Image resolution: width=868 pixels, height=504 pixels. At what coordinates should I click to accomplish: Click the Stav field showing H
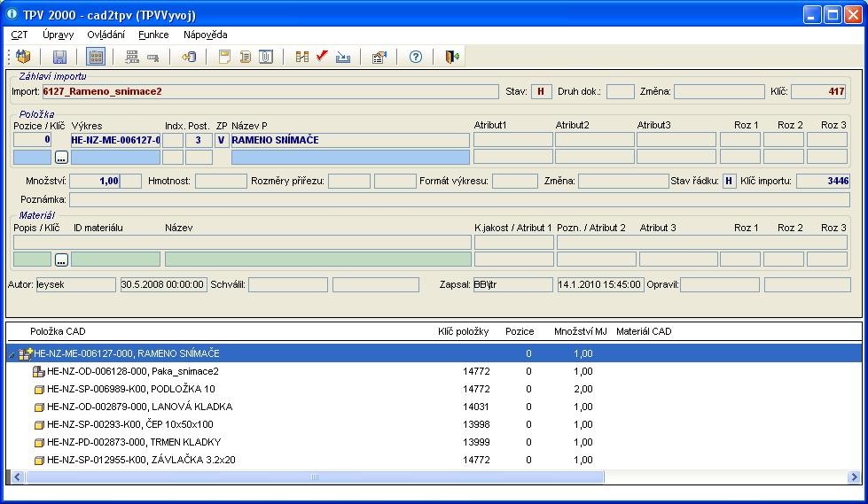pyautogui.click(x=541, y=91)
